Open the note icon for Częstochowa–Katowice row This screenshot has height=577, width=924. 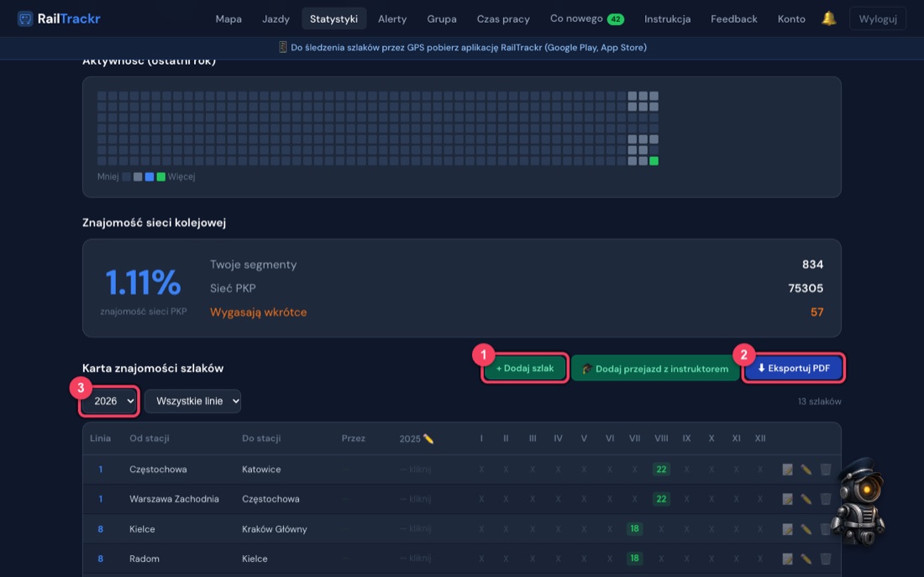pyautogui.click(x=787, y=469)
